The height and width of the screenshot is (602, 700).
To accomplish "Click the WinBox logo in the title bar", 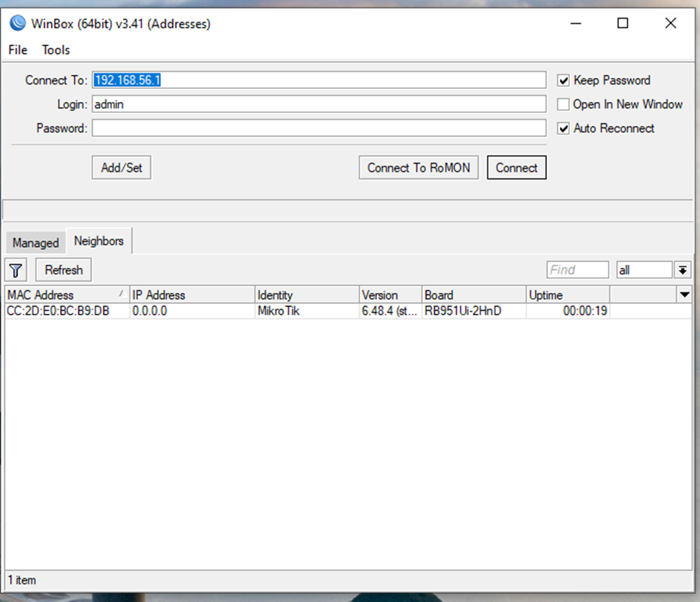I will pos(17,23).
